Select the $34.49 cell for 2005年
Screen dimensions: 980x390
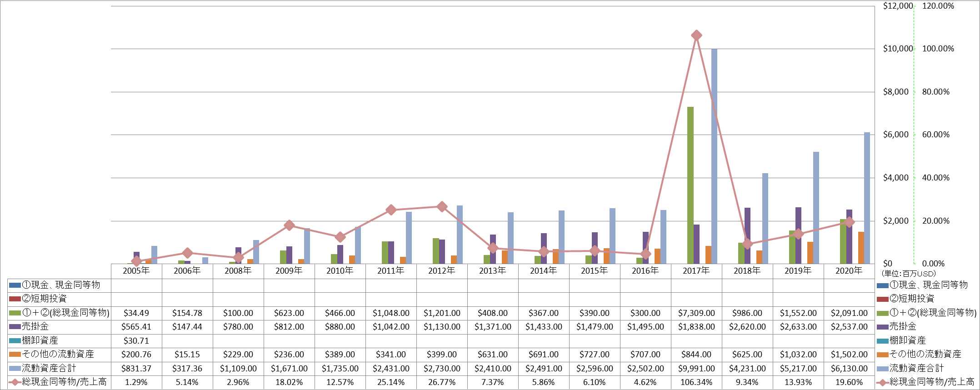click(136, 313)
